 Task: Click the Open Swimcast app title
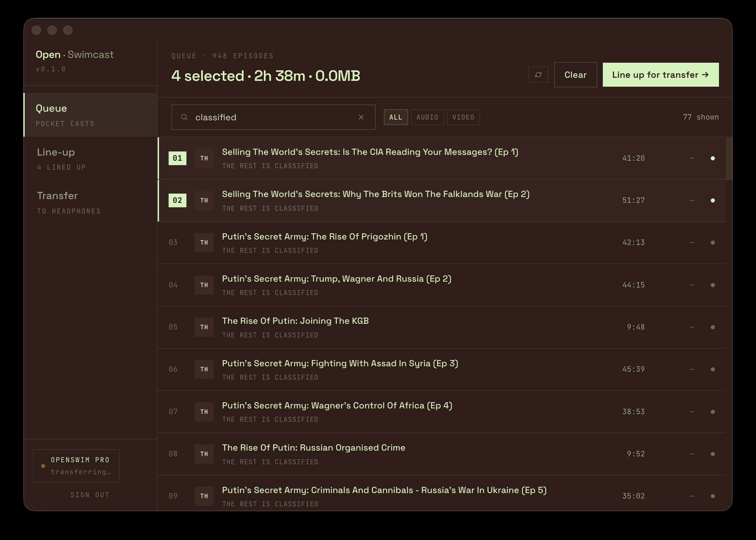click(x=75, y=54)
